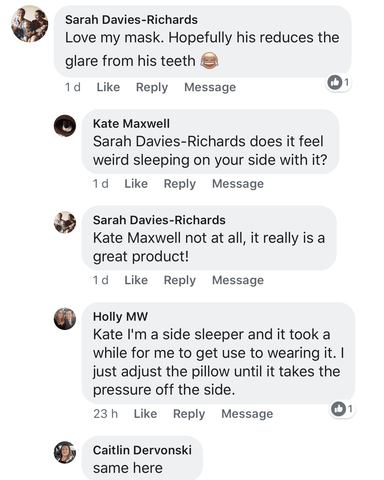Reply to Holly MW's comment

pyautogui.click(x=189, y=414)
